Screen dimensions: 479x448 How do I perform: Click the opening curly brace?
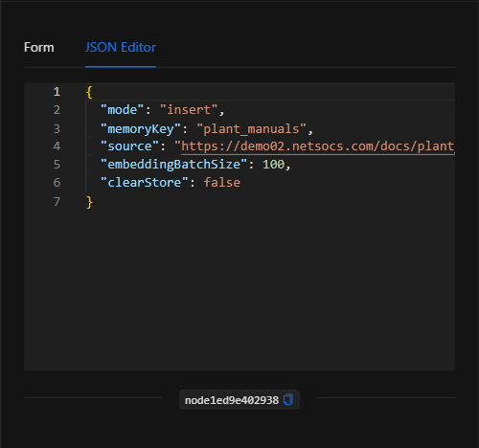[89, 92]
